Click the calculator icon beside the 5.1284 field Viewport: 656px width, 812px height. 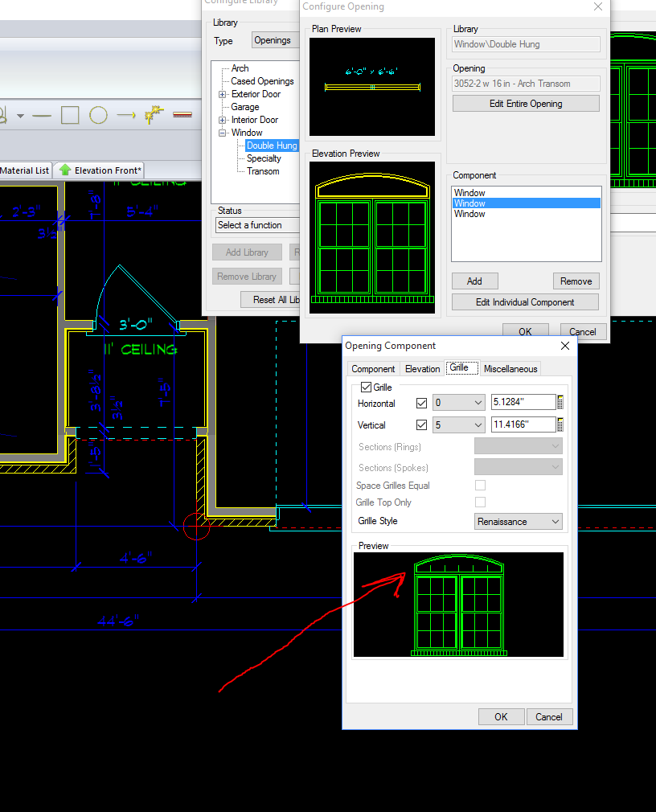pos(560,402)
